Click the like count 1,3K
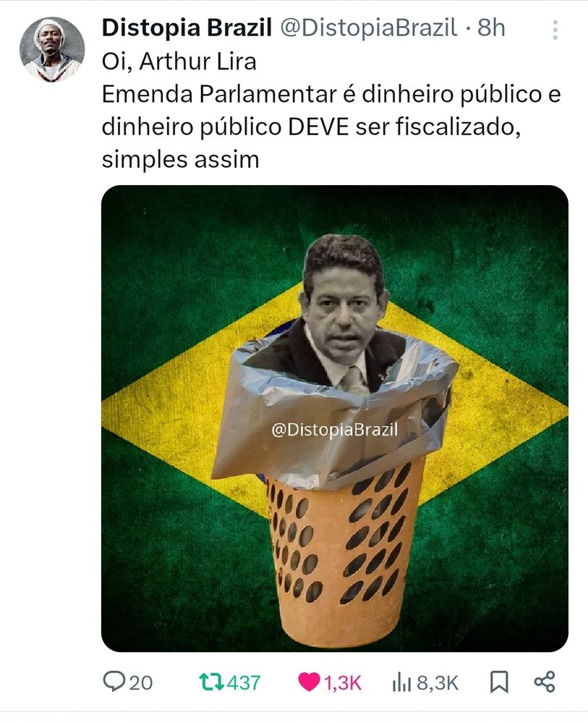Viewport: 588px width, 723px height. (x=343, y=683)
